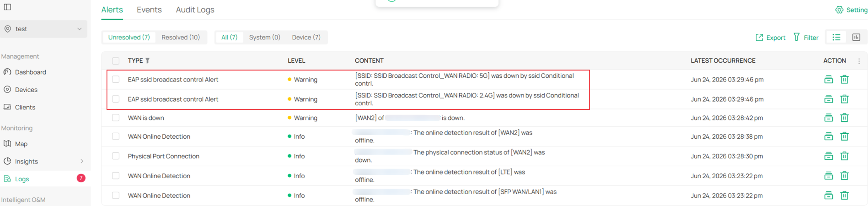The height and width of the screenshot is (206, 868).
Task: Switch to chart view icon
Action: [x=856, y=38]
